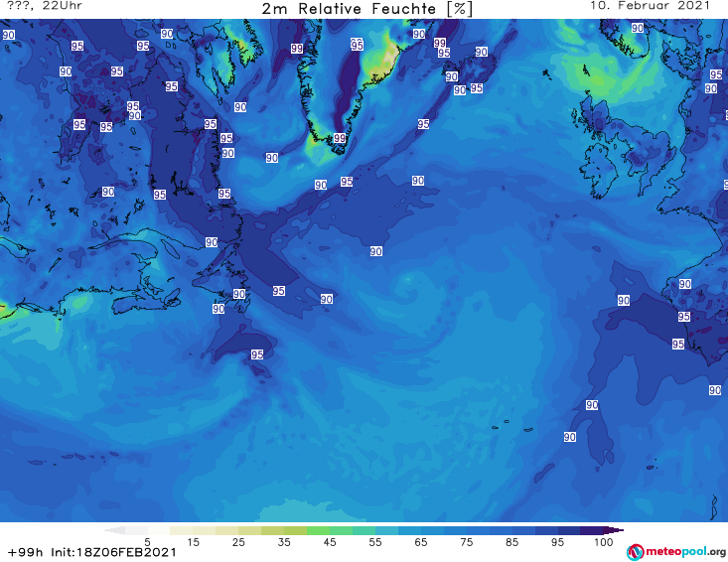Click the meteopool globe icon
The height and width of the screenshot is (562, 728).
coord(635,552)
